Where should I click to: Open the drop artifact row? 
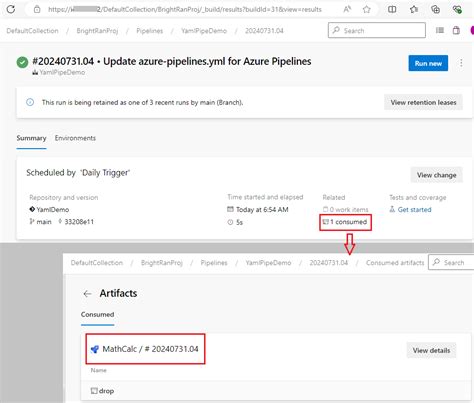pyautogui.click(x=277, y=391)
